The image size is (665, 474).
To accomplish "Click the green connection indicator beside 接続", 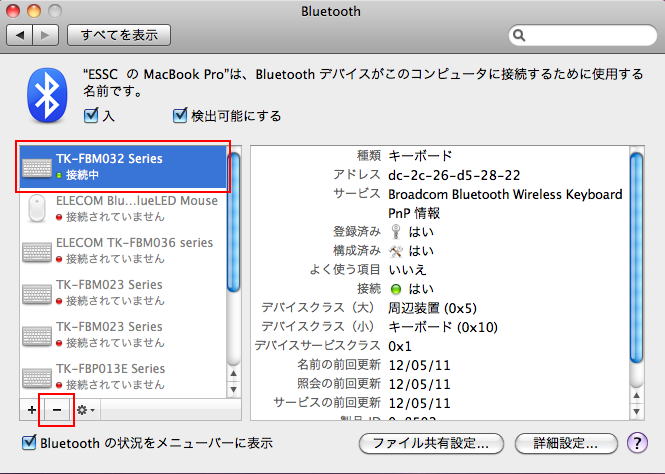I will pyautogui.click(x=396, y=289).
